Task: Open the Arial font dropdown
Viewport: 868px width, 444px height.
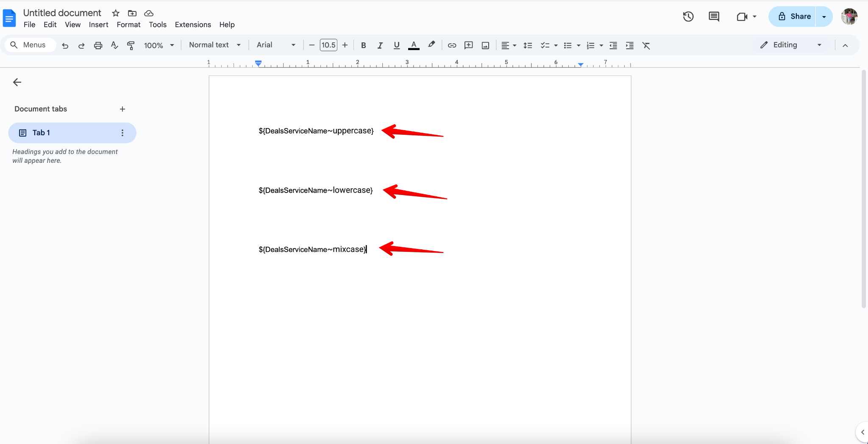Action: click(275, 45)
